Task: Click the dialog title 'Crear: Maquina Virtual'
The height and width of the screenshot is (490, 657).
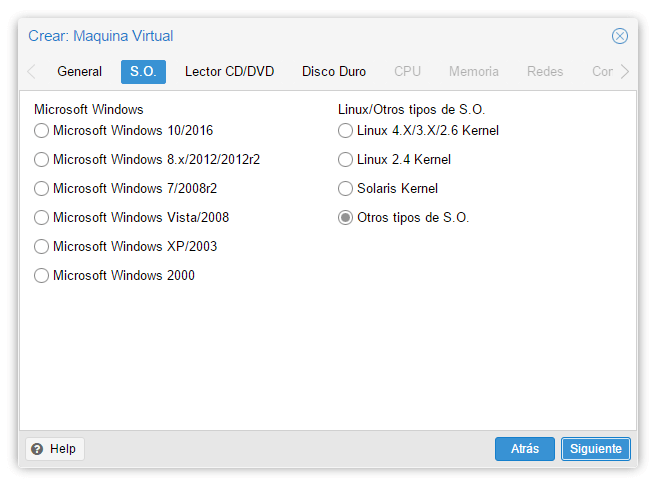Action: (x=101, y=36)
